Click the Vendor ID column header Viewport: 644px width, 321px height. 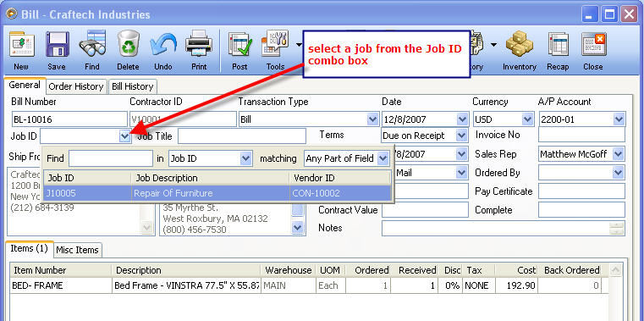(340, 178)
